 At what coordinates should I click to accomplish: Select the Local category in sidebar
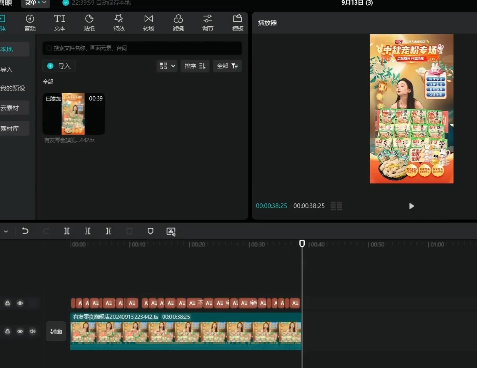[14, 49]
